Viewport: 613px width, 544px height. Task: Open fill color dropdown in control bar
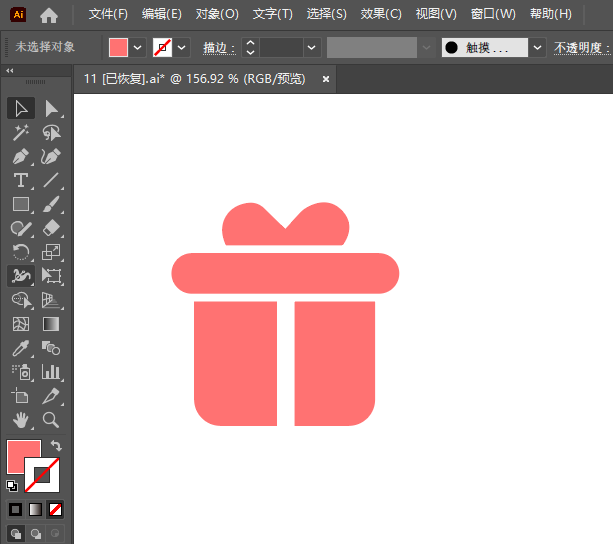click(138, 48)
